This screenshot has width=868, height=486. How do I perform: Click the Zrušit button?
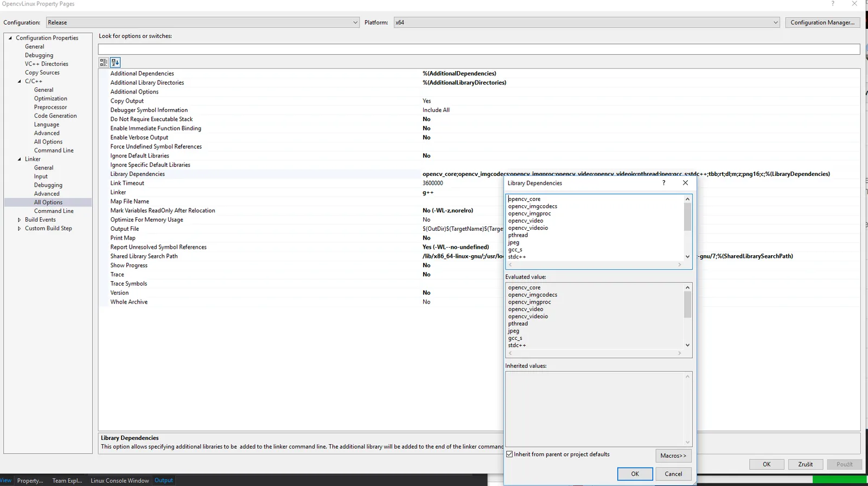(805, 464)
